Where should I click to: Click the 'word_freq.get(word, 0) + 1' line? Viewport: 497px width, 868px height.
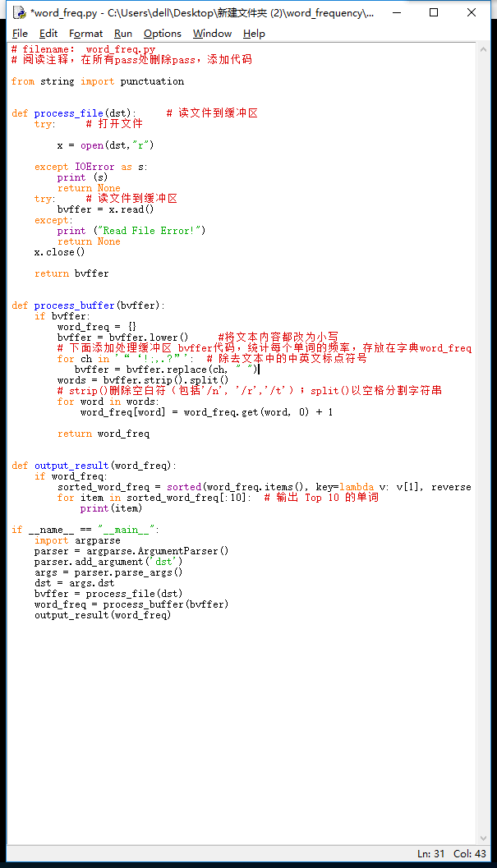pos(207,412)
